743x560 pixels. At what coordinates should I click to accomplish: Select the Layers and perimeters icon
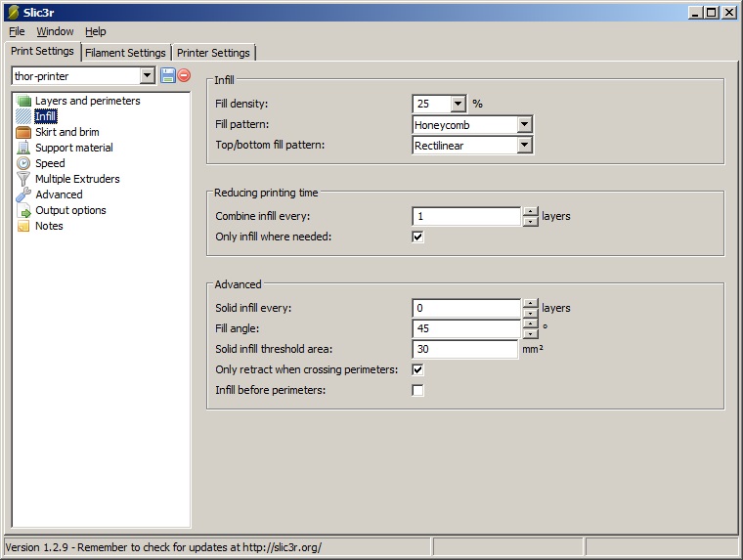click(23, 101)
